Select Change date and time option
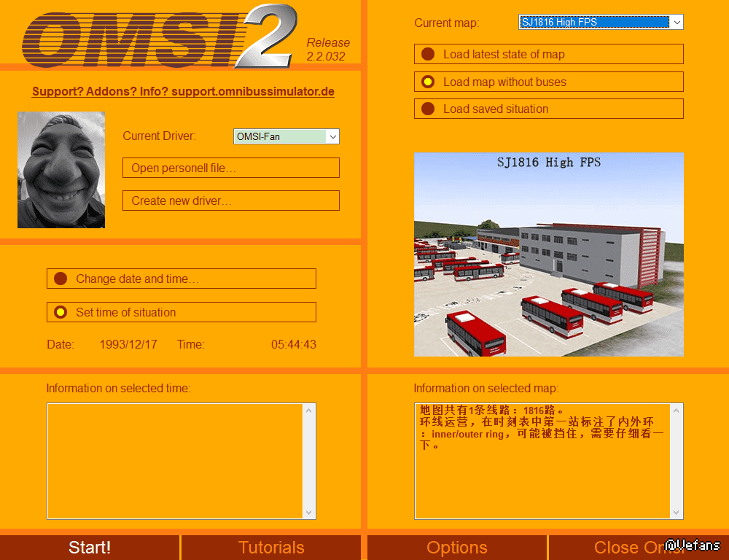 coord(182,279)
